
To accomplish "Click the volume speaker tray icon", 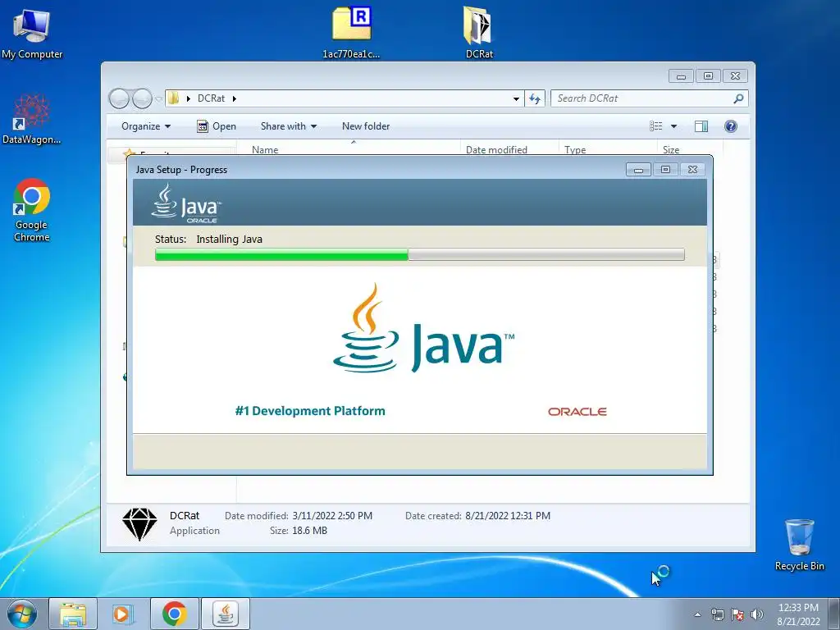I will [757, 614].
